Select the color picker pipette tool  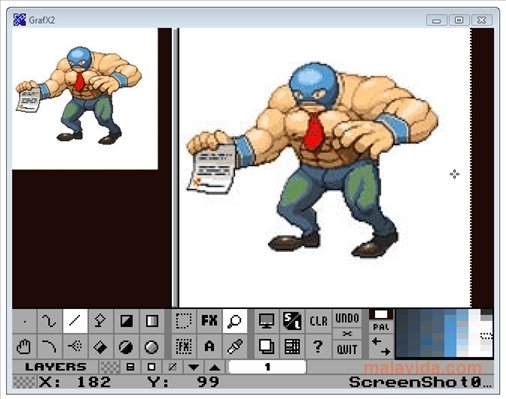[x=235, y=347]
